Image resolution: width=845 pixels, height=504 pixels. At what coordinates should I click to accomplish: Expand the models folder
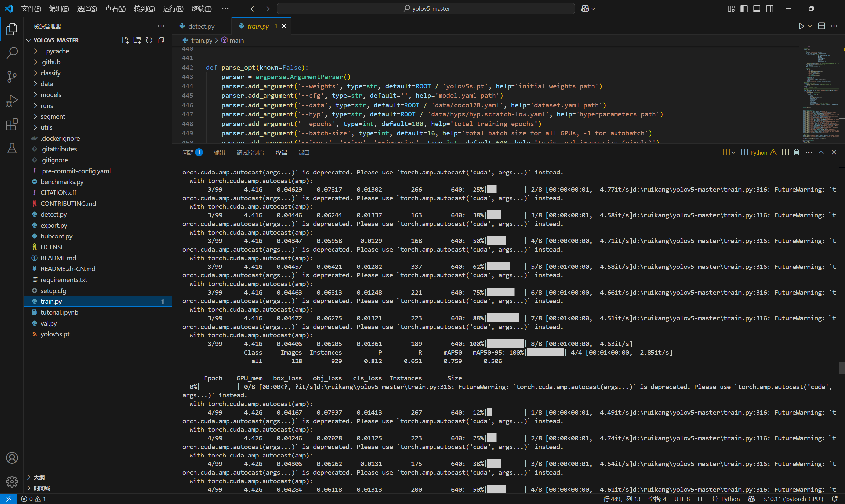(x=51, y=95)
